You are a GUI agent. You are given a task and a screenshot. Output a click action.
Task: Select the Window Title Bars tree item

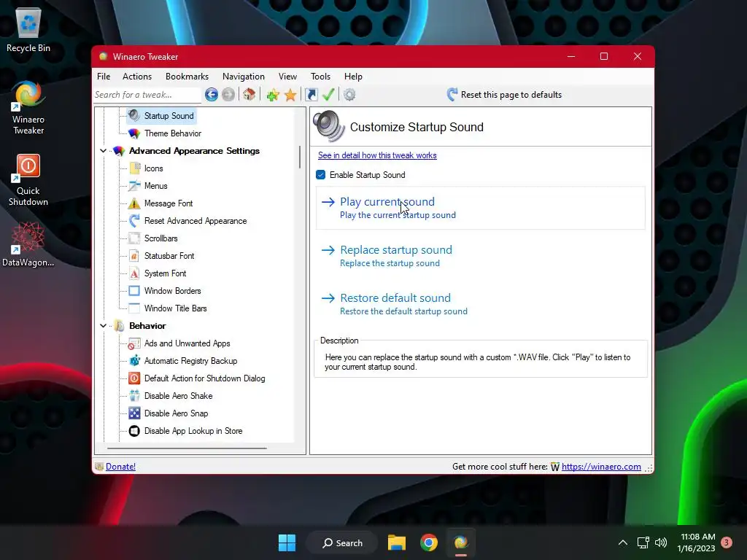tap(175, 308)
